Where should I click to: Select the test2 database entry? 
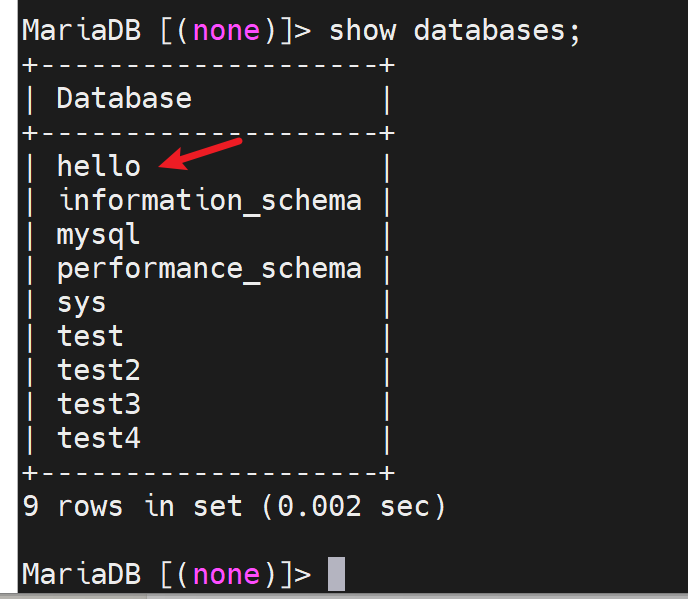(x=98, y=371)
